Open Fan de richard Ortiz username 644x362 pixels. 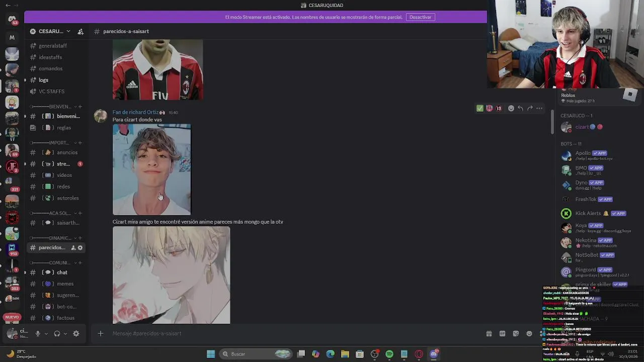pyautogui.click(x=135, y=112)
